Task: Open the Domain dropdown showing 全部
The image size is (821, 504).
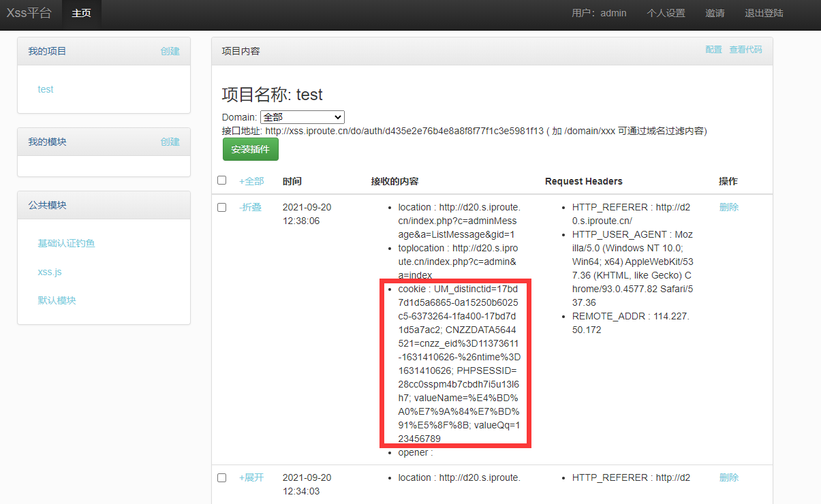Action: coord(302,117)
